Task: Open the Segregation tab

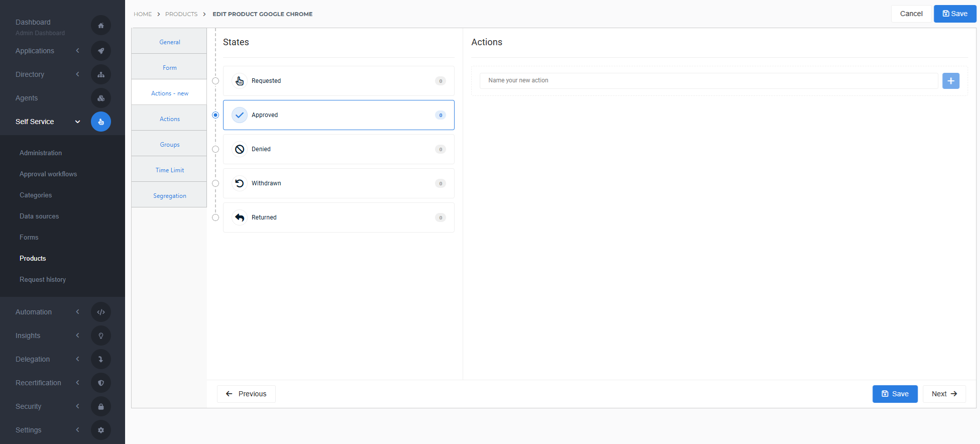Action: coord(169,196)
